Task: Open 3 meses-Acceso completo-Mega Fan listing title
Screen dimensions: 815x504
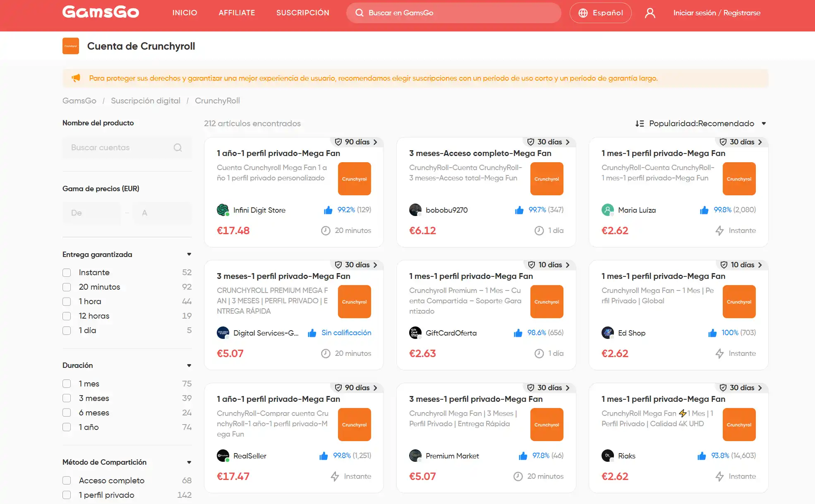Action: (480, 153)
